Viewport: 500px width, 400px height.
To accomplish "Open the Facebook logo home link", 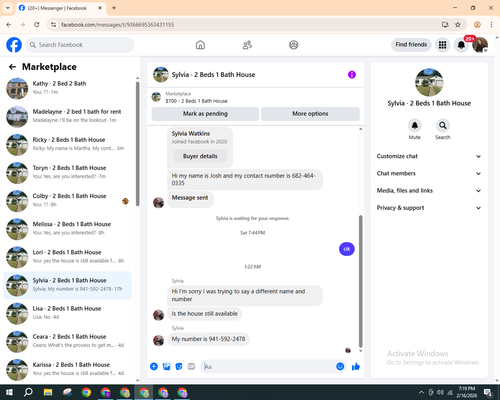I will (14, 45).
